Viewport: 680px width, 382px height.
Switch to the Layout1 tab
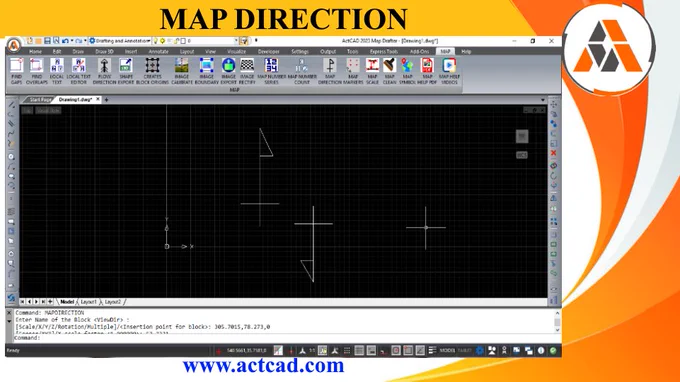click(x=88, y=302)
